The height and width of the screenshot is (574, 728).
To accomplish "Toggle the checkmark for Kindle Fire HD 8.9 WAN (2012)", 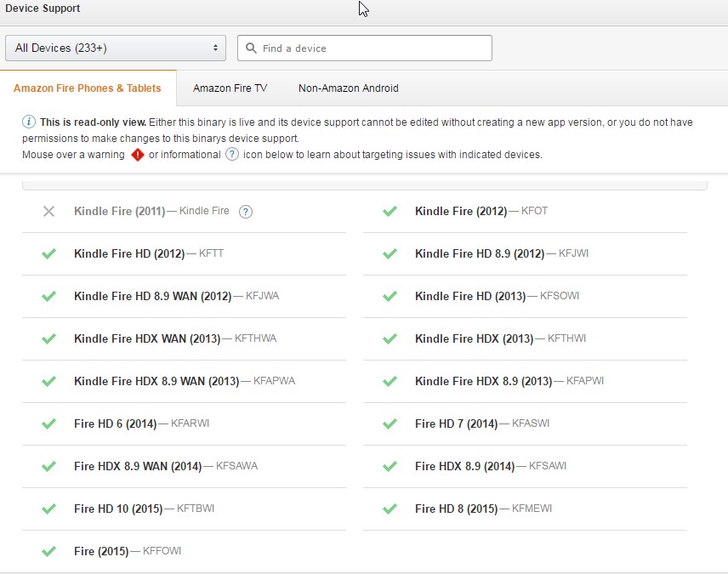I will point(48,296).
